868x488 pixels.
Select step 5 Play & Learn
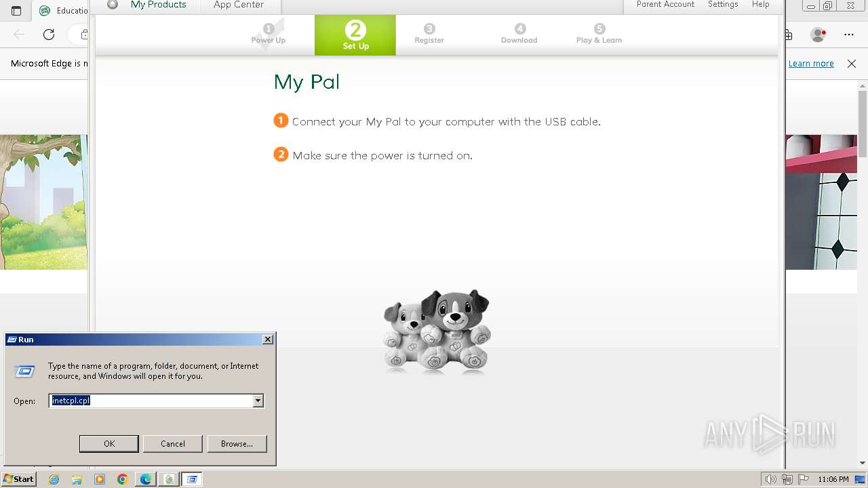[x=599, y=35]
